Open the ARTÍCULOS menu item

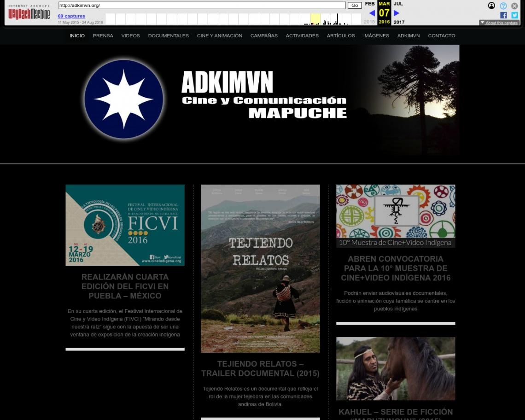tap(341, 35)
